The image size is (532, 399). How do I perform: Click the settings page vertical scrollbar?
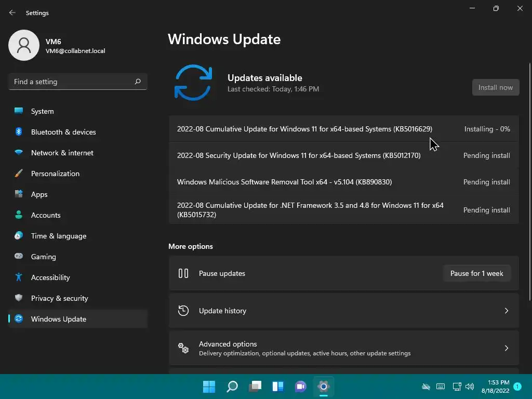[529, 181]
